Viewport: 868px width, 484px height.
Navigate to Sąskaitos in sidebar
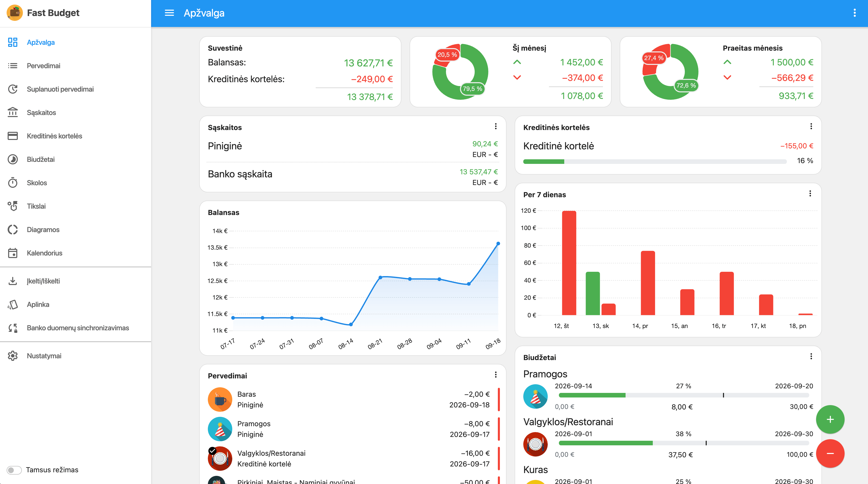76,112
